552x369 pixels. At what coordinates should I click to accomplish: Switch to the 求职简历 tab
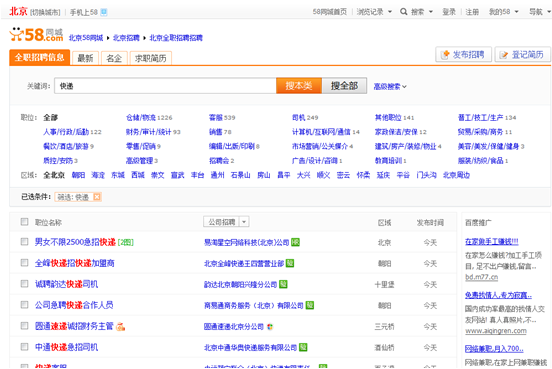(151, 58)
